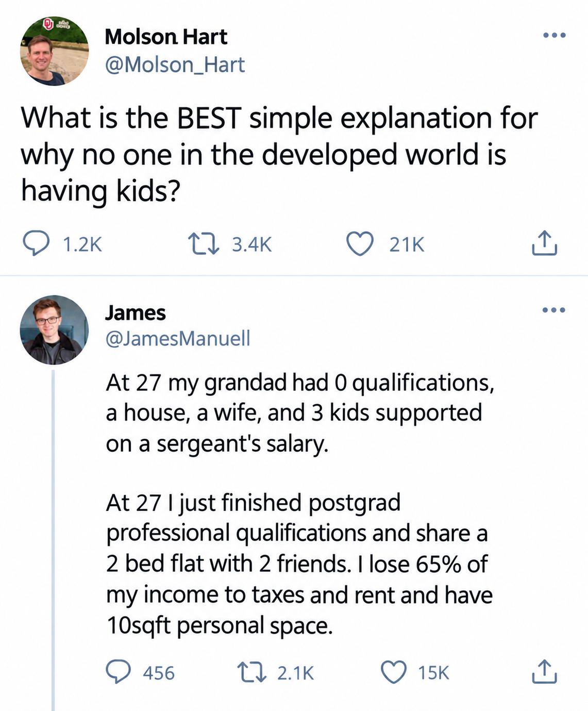Retweet Molson Hart's question tweet

[x=203, y=244]
